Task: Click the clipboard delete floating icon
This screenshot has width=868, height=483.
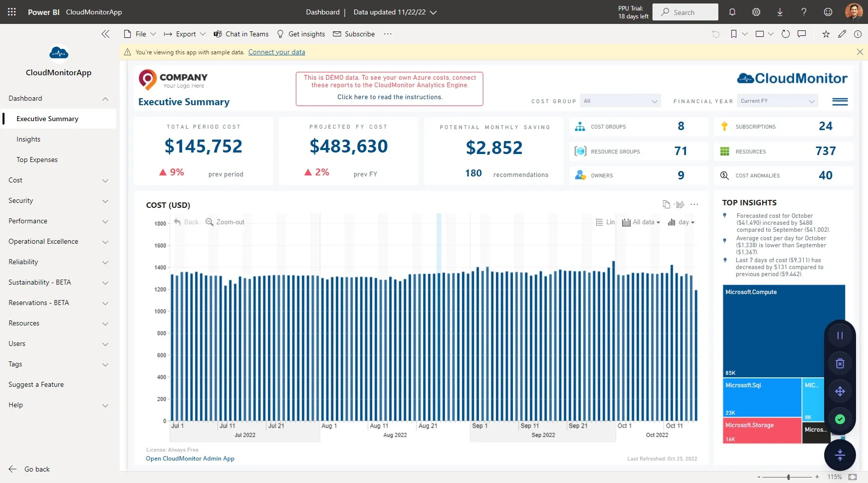Action: [840, 363]
